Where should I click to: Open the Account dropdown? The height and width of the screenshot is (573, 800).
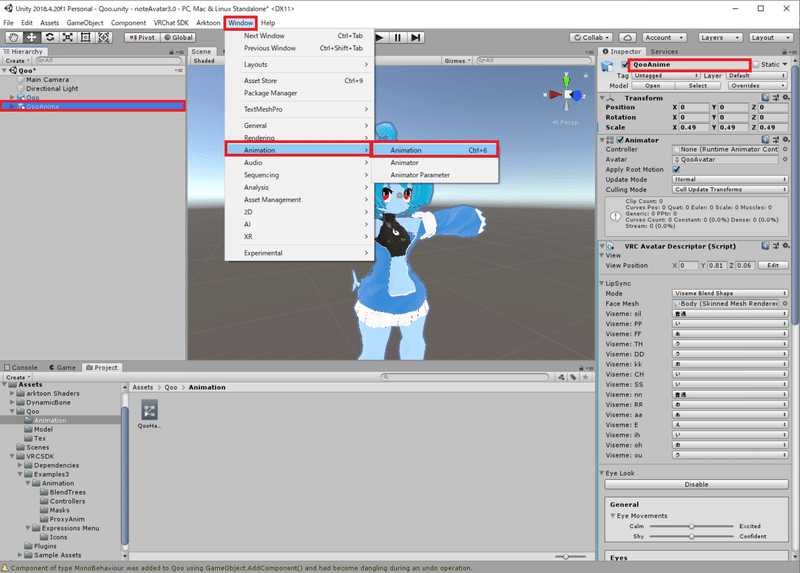(663, 37)
